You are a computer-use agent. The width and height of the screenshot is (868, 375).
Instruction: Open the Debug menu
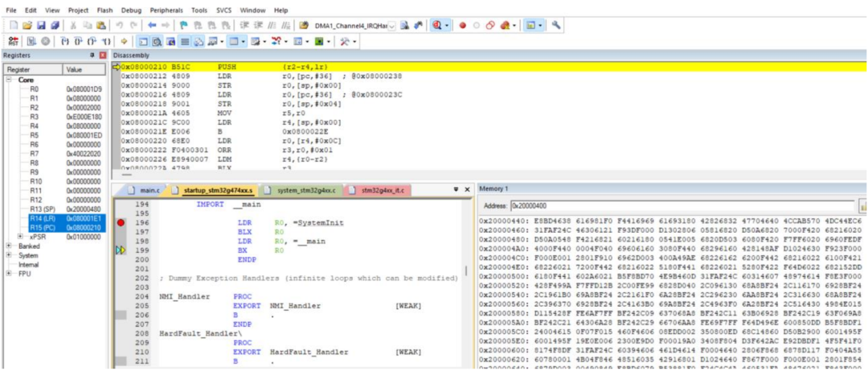click(x=131, y=10)
